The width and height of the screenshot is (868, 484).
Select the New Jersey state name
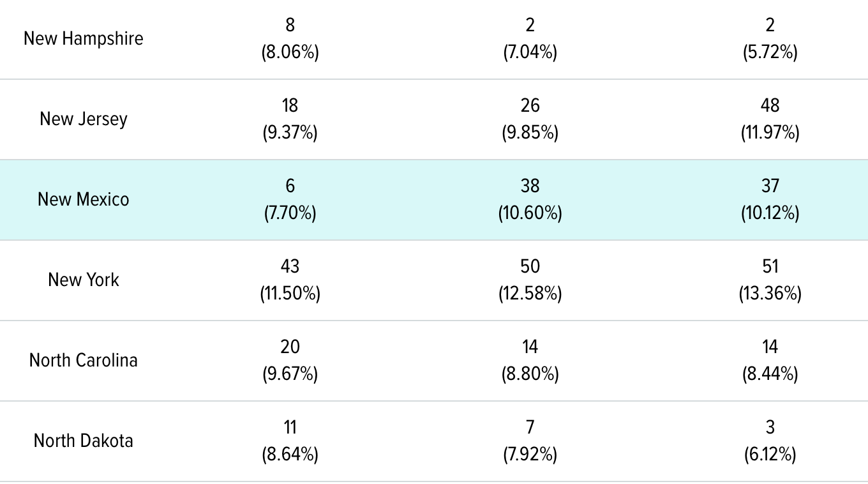84,119
